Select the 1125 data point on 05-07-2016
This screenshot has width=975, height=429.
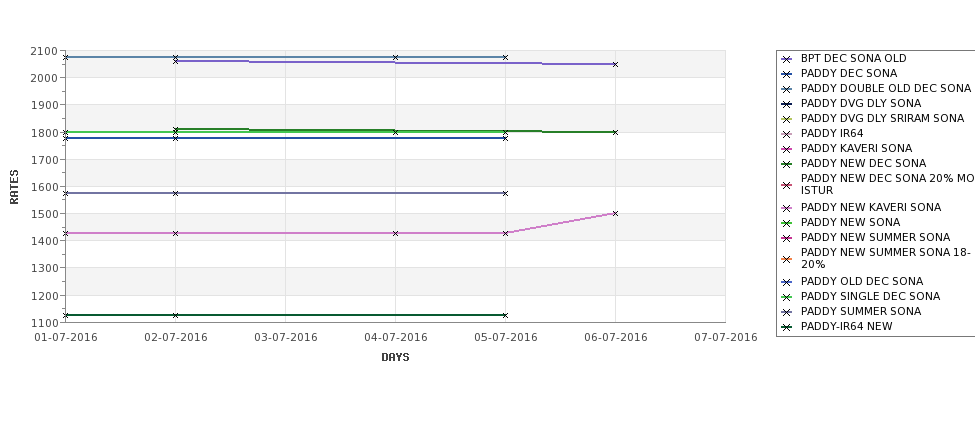[x=505, y=315]
